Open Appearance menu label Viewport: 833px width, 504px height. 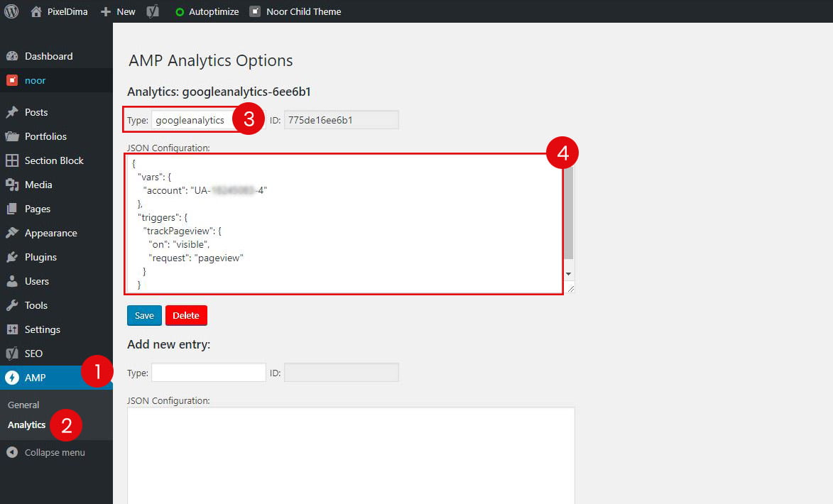coord(50,233)
